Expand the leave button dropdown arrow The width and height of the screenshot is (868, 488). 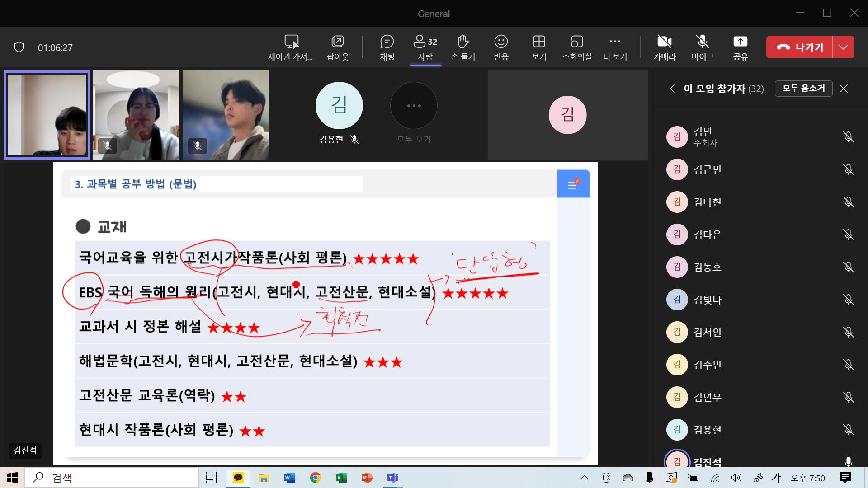[x=843, y=47]
